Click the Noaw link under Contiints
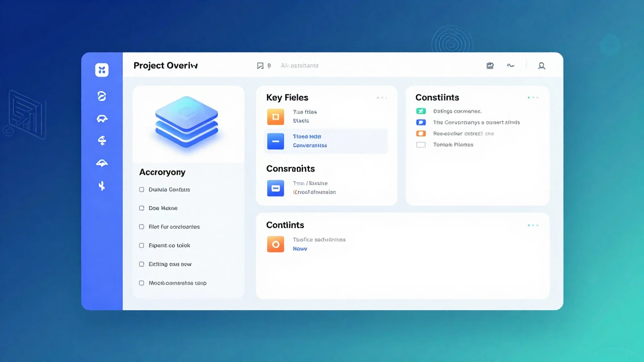 pyautogui.click(x=300, y=249)
